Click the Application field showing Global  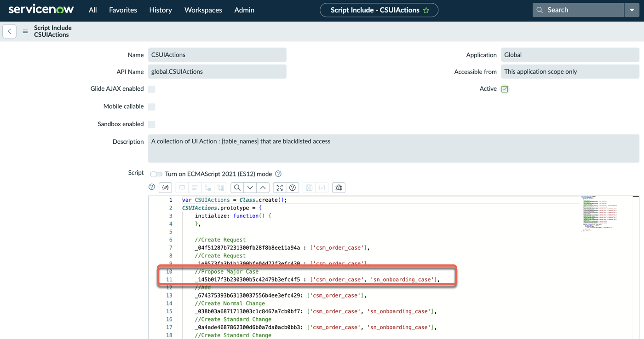coord(570,55)
